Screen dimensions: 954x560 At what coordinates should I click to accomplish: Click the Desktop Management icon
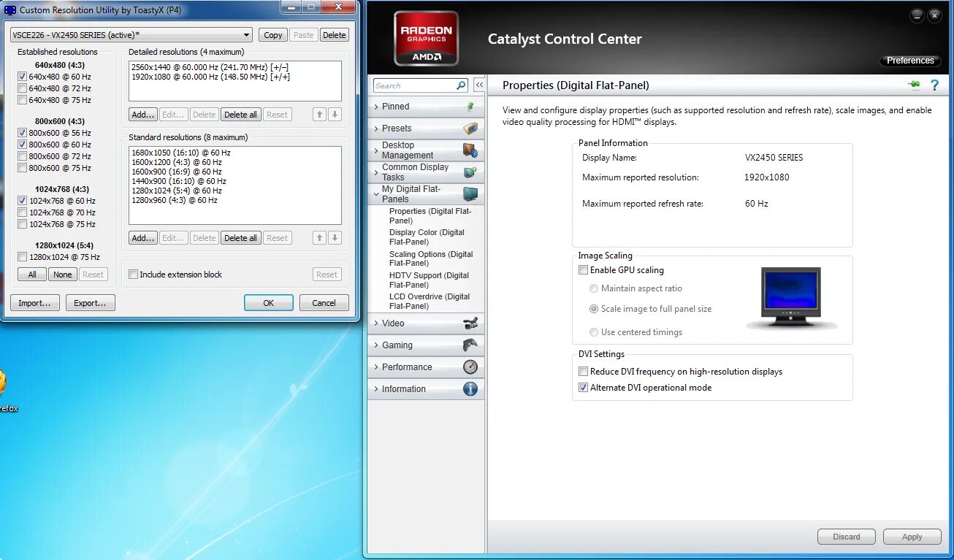tap(470, 150)
